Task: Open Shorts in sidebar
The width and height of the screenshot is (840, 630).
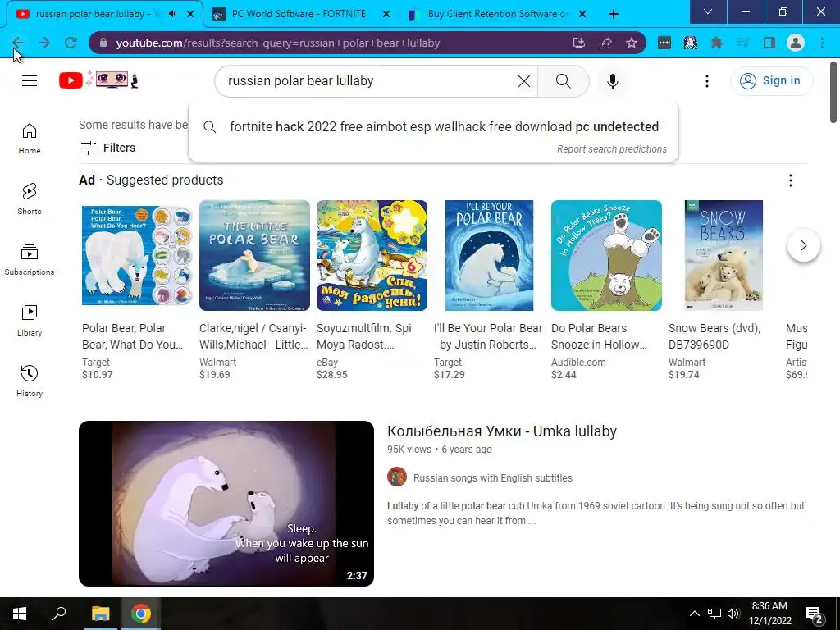Action: [30, 199]
